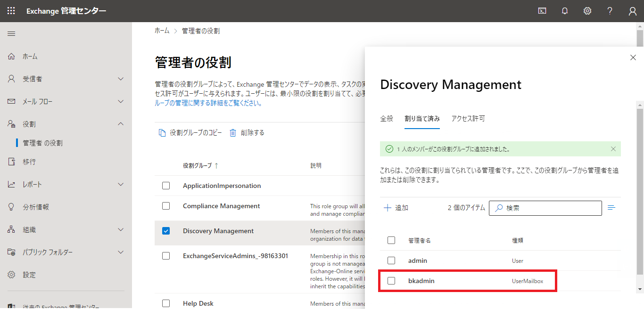Screen dimensions: 644x309
Task: Click the ホーム breadcrumb link
Action: [162, 31]
